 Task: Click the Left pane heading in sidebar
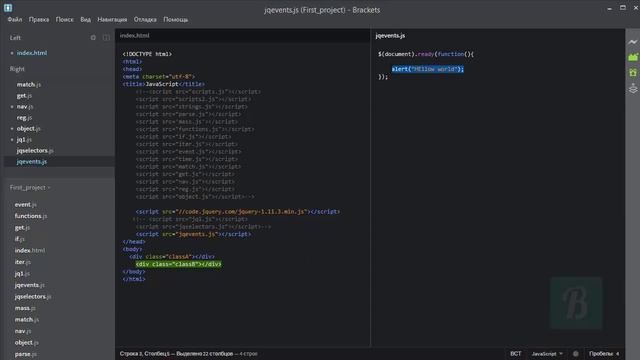(x=15, y=38)
